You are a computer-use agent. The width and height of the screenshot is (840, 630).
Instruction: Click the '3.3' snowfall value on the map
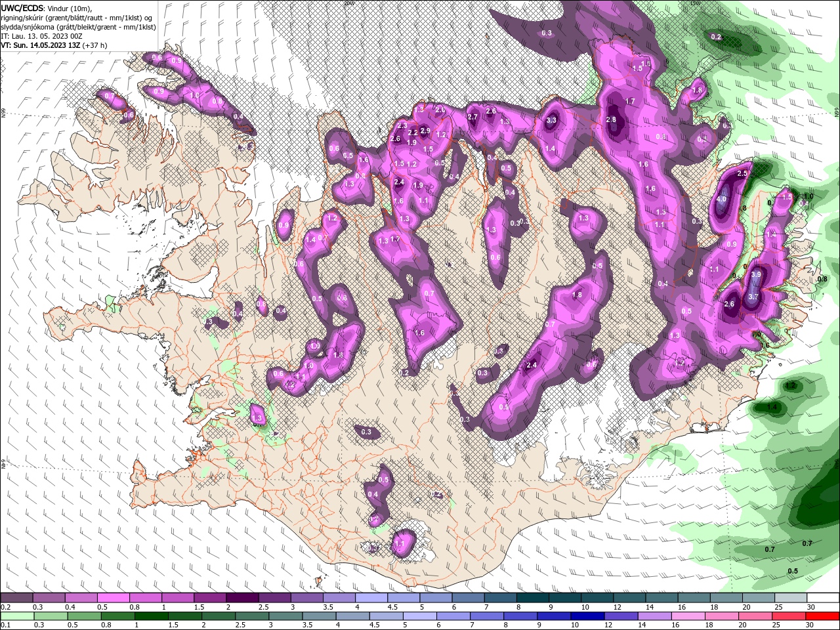point(551,120)
